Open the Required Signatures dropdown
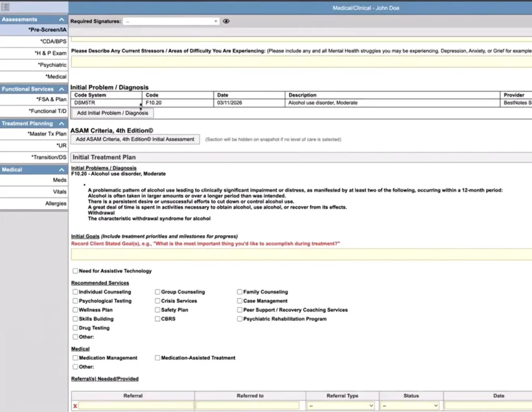The height and width of the screenshot is (412, 532). (x=171, y=21)
